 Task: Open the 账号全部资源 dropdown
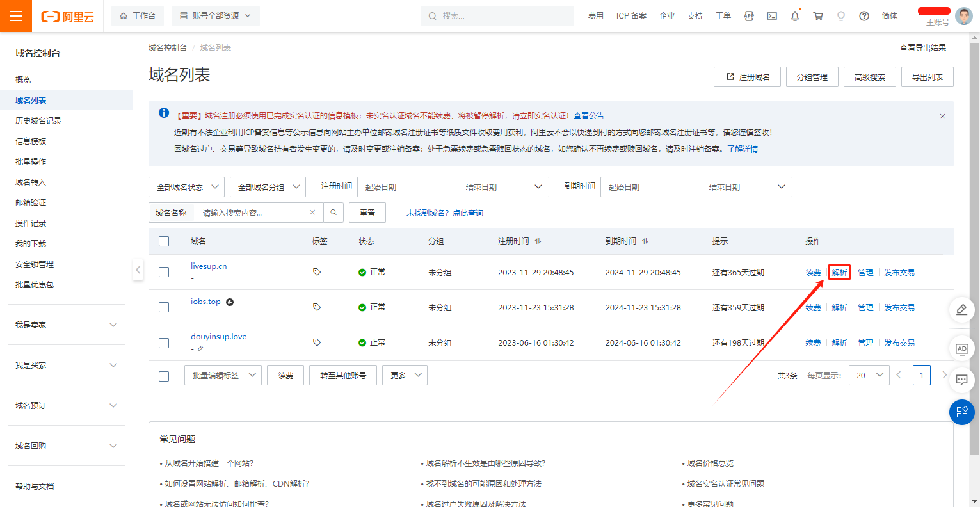point(216,16)
